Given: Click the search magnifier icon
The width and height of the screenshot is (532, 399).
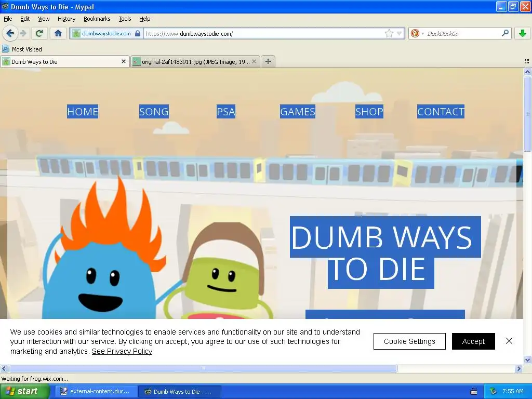Looking at the screenshot, I should pyautogui.click(x=505, y=33).
